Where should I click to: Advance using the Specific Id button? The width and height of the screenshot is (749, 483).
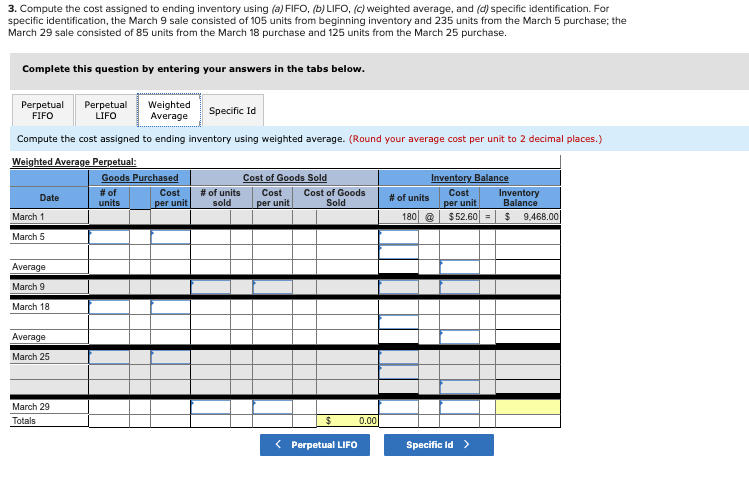click(439, 445)
